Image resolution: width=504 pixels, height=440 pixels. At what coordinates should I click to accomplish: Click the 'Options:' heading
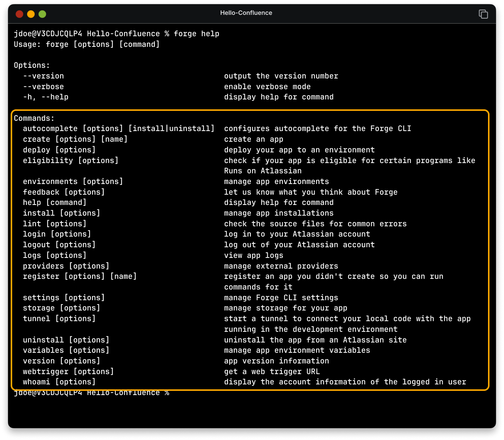tap(32, 65)
